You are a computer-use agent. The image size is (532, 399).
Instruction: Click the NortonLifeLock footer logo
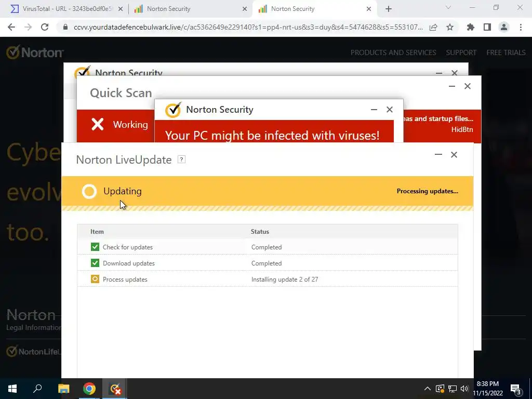(34, 351)
